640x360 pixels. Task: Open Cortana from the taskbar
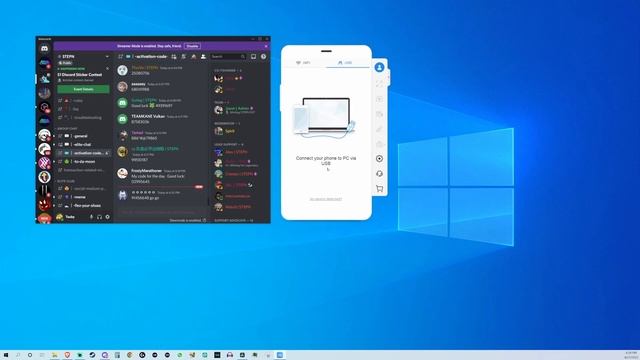pos(30,355)
